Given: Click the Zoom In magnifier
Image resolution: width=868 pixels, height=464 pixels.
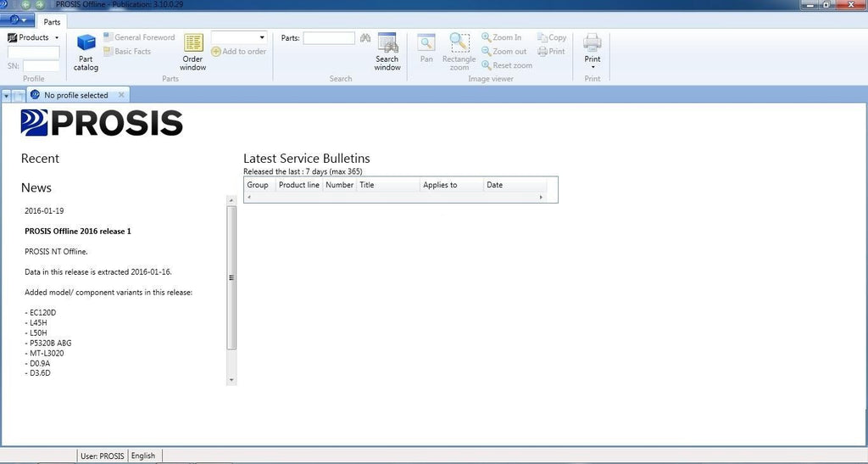Looking at the screenshot, I should (501, 37).
